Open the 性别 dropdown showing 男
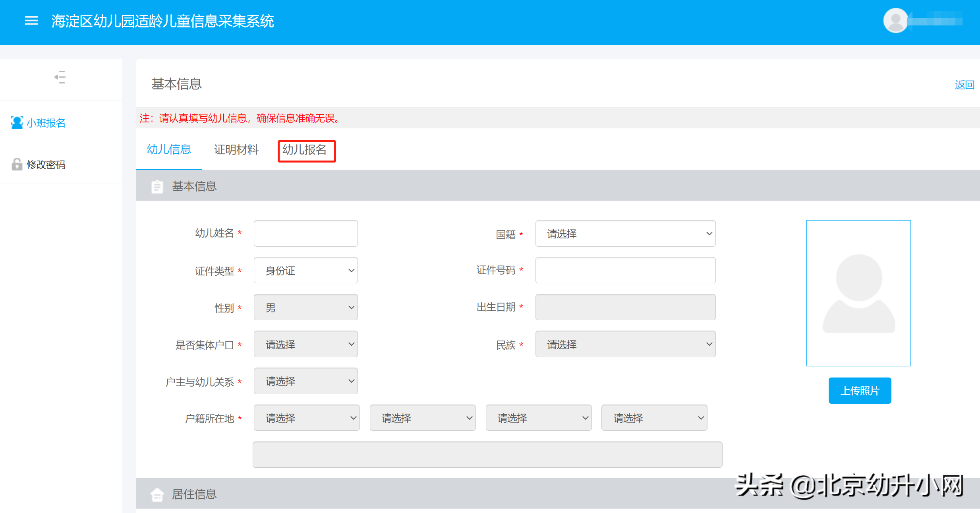The height and width of the screenshot is (513, 980). tap(305, 308)
